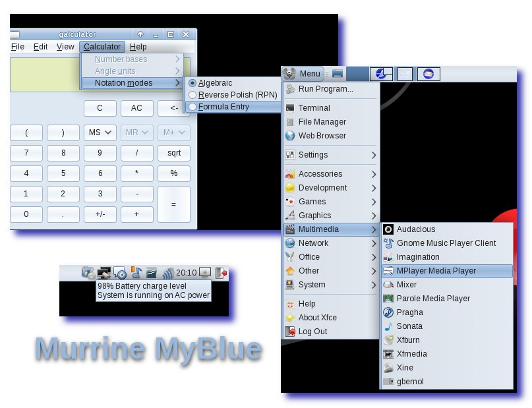Open Notation modes submenu in galculator

click(132, 83)
